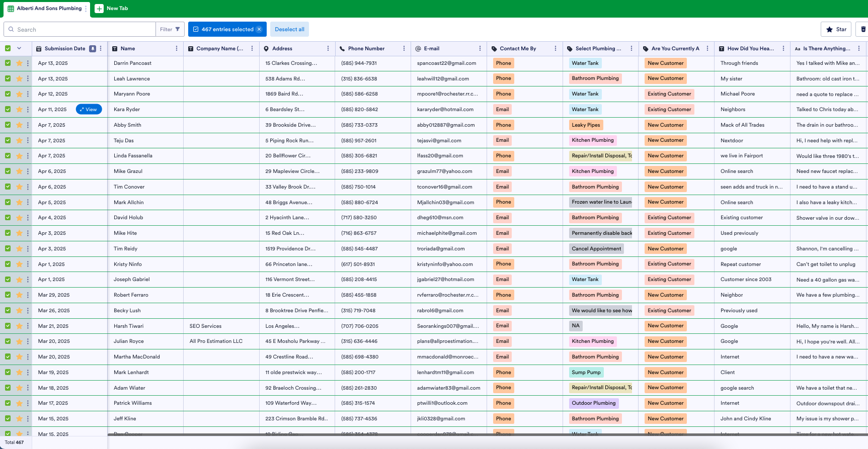Open the Filter dropdown
This screenshot has height=449, width=868.
point(170,29)
